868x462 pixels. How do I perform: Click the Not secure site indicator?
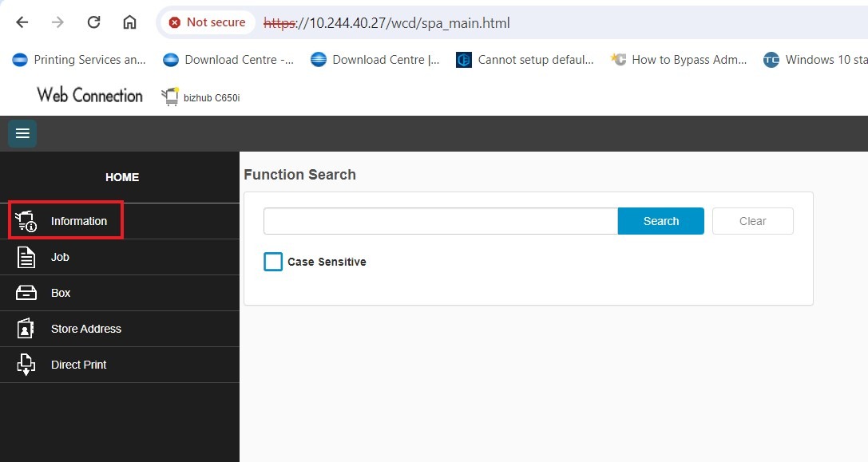pos(208,22)
